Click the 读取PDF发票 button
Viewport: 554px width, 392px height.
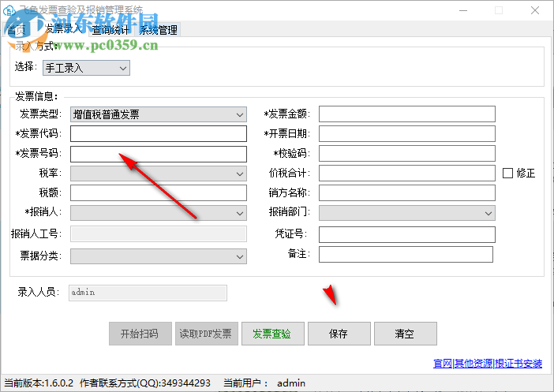[207, 334]
